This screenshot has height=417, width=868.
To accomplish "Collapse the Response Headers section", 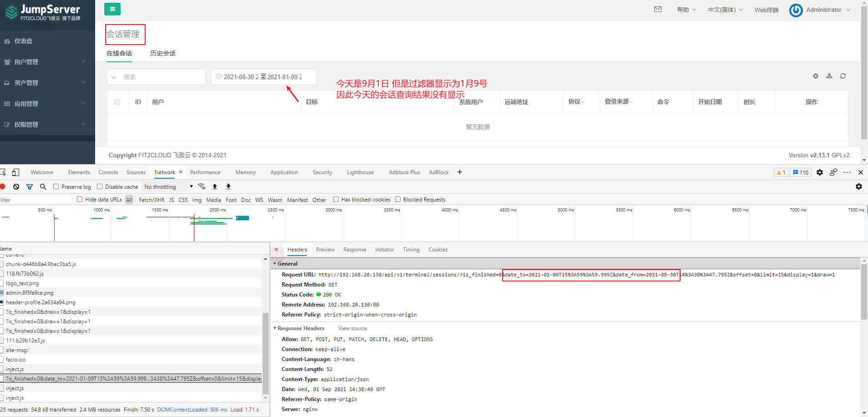I will point(275,328).
